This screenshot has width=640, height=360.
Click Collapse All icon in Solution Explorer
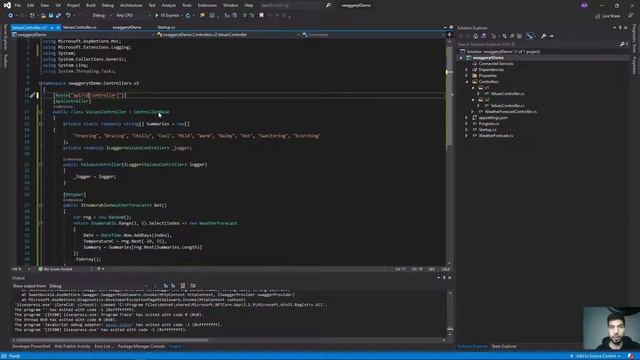[512, 36]
